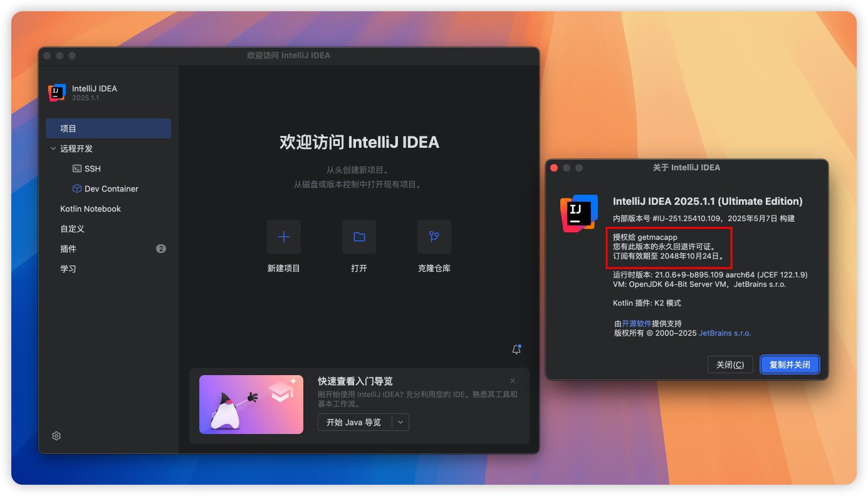Click the 授权给 getmacapp line
Viewport: 868px width, 496px height.
(x=645, y=237)
